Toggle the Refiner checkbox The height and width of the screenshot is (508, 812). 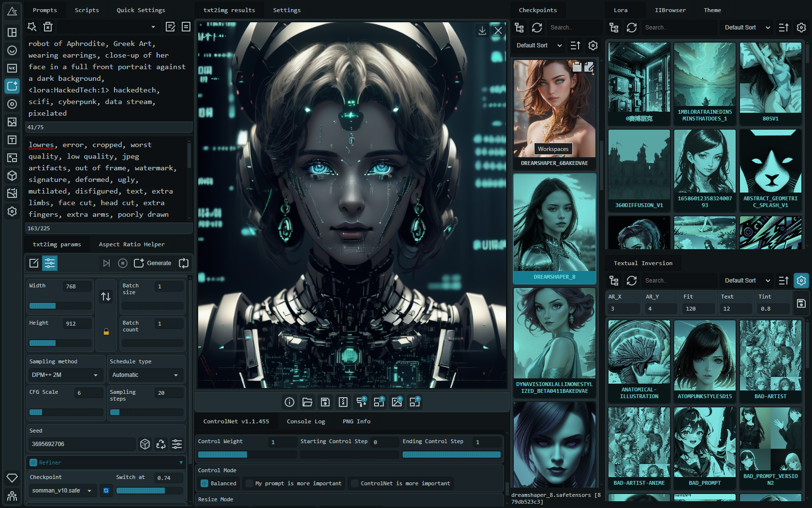[x=33, y=462]
